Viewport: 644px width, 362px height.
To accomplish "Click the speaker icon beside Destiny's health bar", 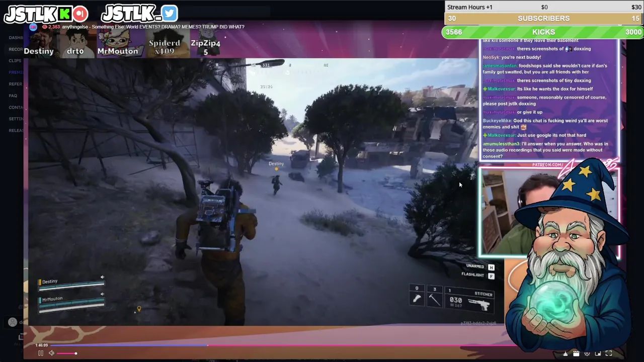I will tap(102, 277).
